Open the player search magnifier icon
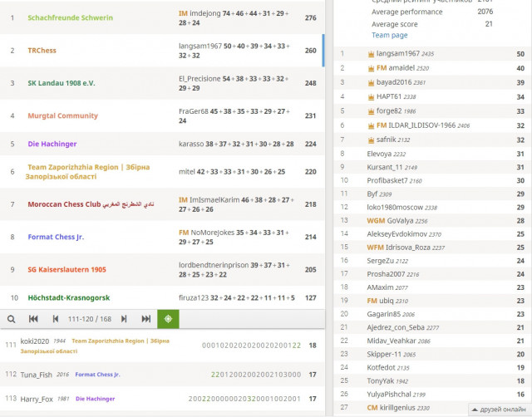 click(11, 319)
